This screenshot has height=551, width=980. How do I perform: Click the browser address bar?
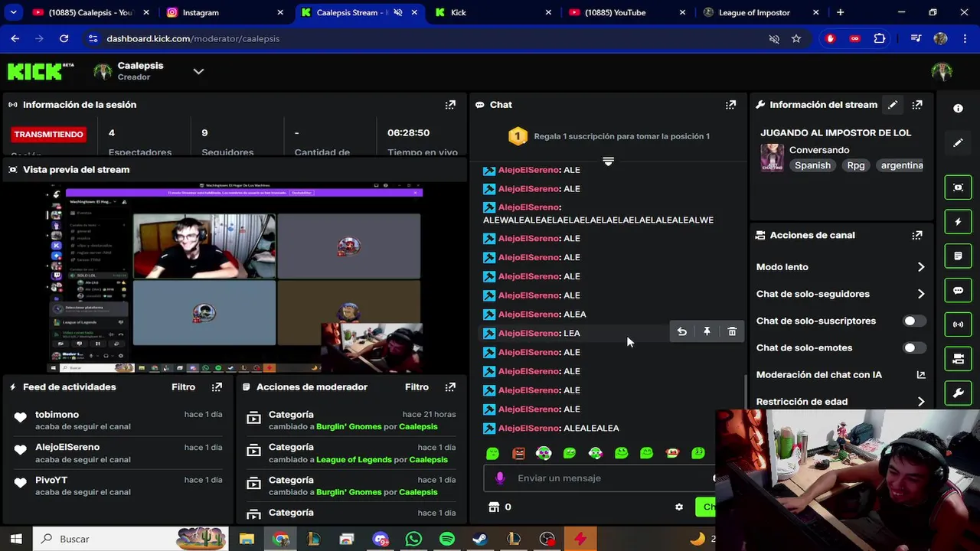[x=429, y=38]
